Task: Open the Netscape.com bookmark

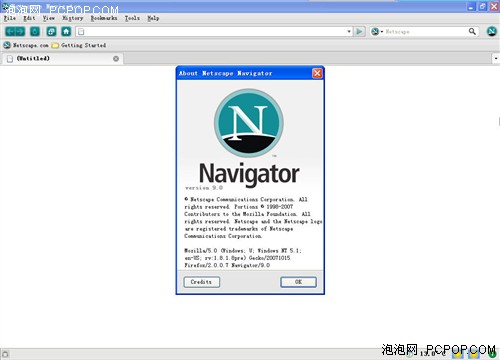Action: tap(26, 45)
